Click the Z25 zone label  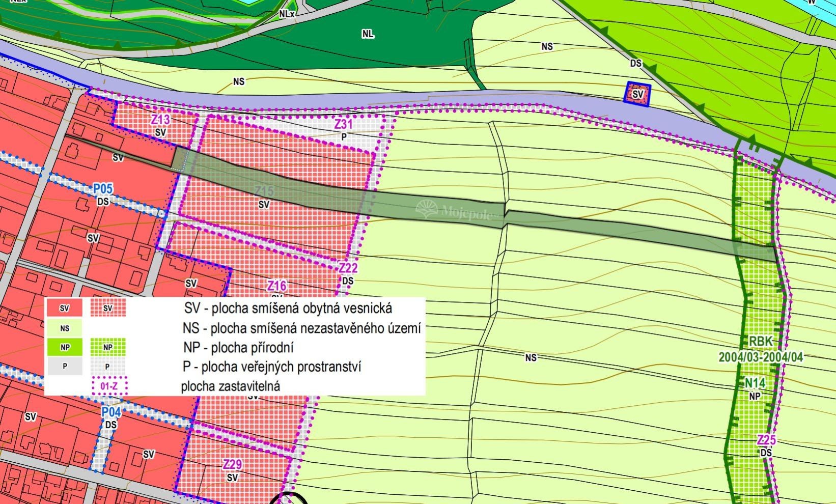tap(766, 440)
